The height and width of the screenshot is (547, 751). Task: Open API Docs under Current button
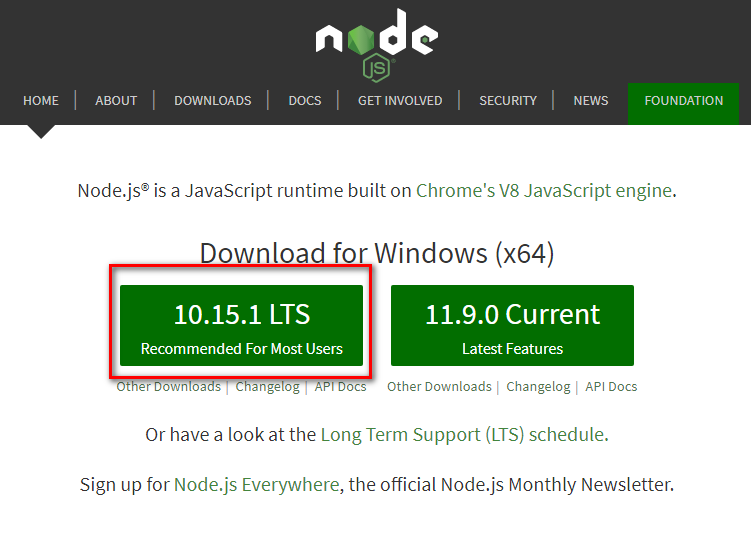tap(611, 387)
